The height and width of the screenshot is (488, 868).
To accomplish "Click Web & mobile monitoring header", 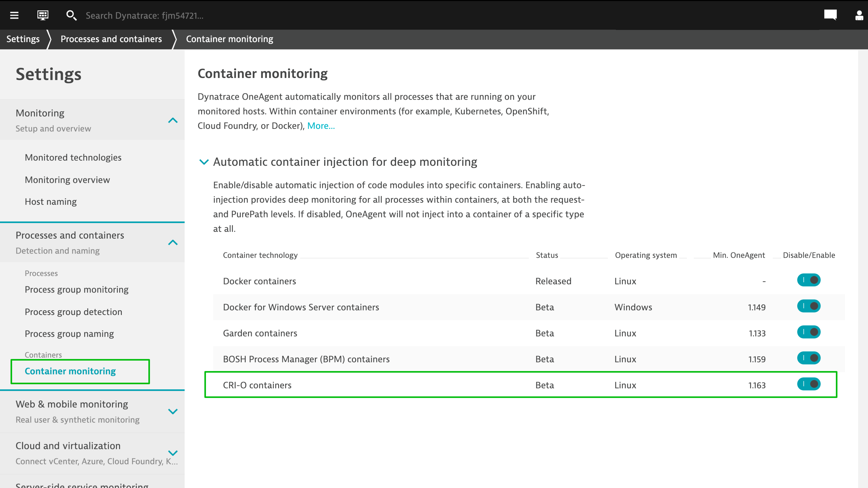I will coord(92,412).
